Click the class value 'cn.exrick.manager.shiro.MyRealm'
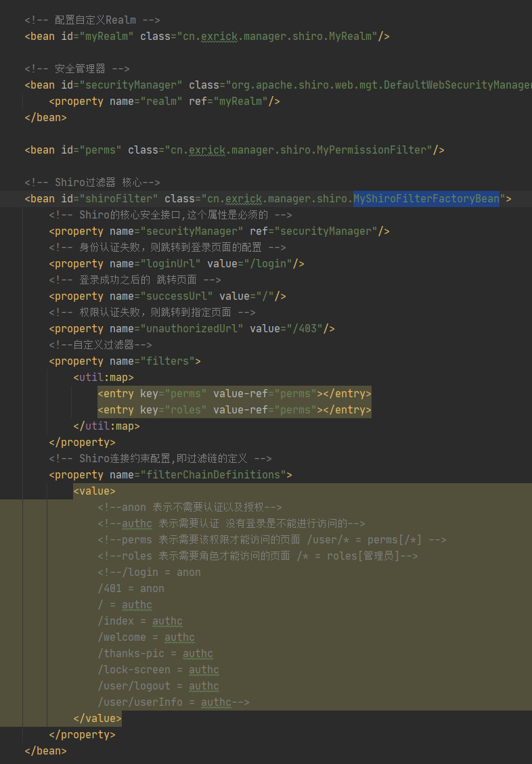532x764 pixels. click(x=278, y=36)
